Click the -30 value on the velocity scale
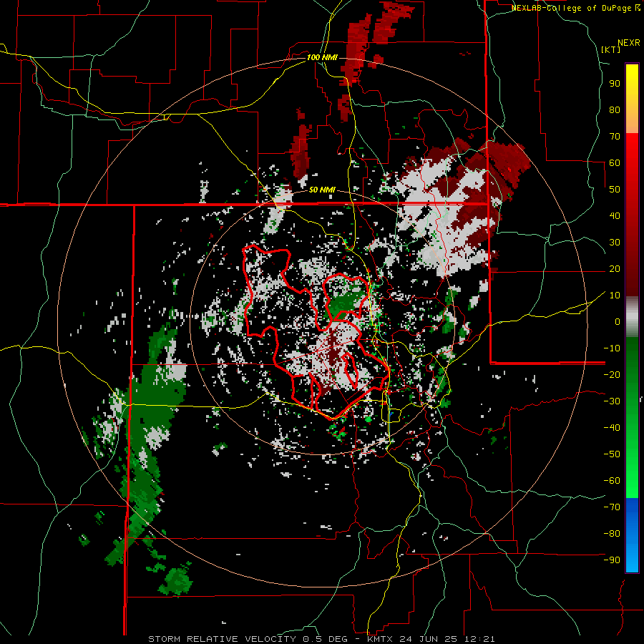Screen dimensions: 644x644 (612, 401)
